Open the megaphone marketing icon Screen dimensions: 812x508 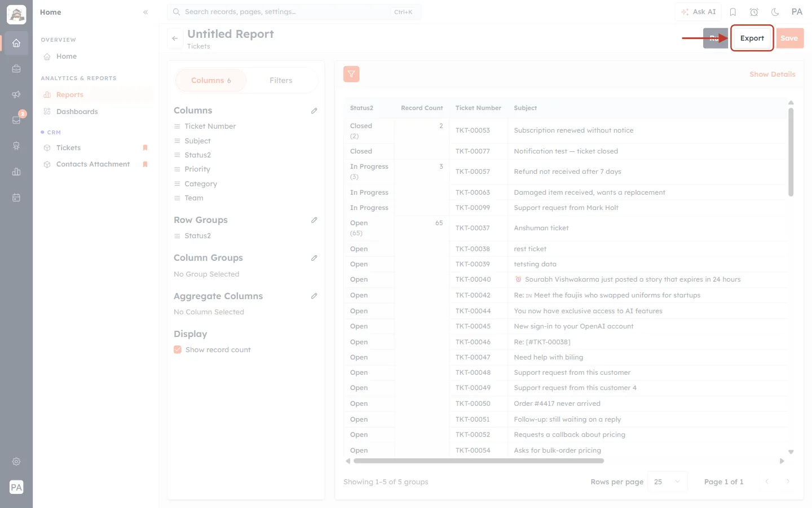click(16, 94)
